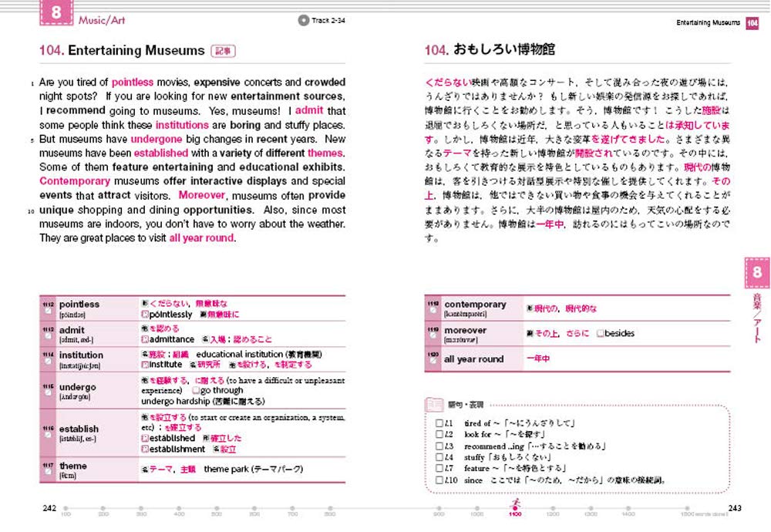This screenshot has width=771, height=532.
Task: Check the small box before go through
Action: (x=196, y=390)
